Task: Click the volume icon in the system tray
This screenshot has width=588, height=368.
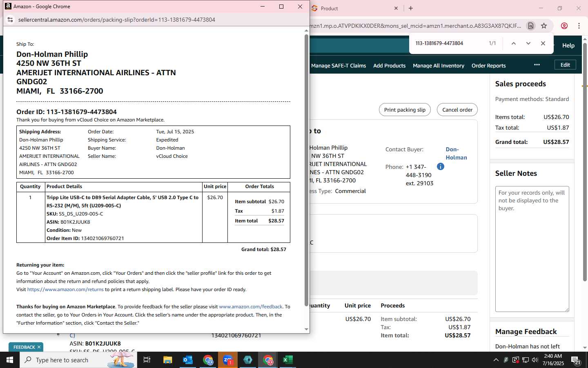Action: (535, 360)
